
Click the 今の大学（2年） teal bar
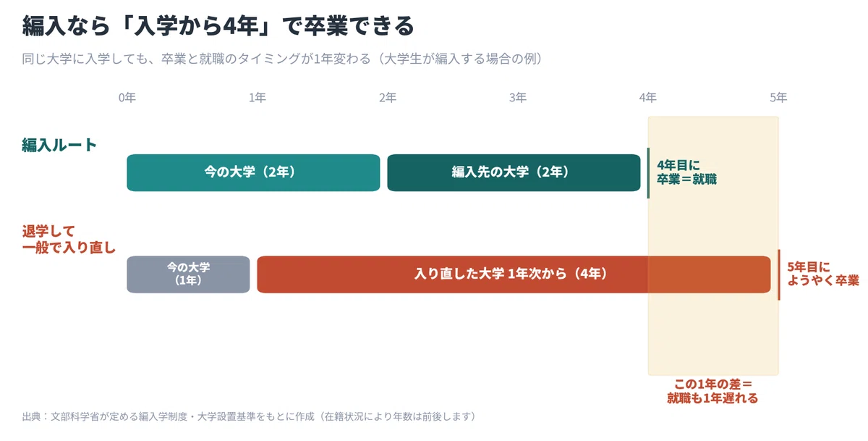(253, 172)
